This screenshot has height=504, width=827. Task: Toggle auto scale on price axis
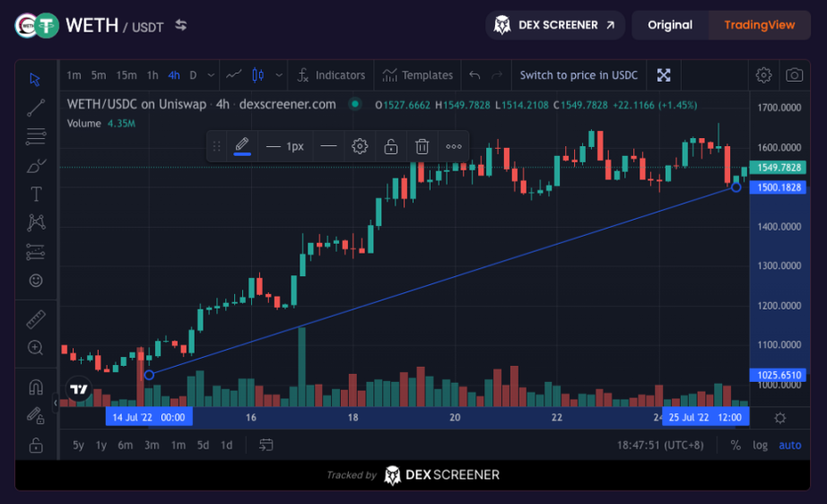coord(789,445)
